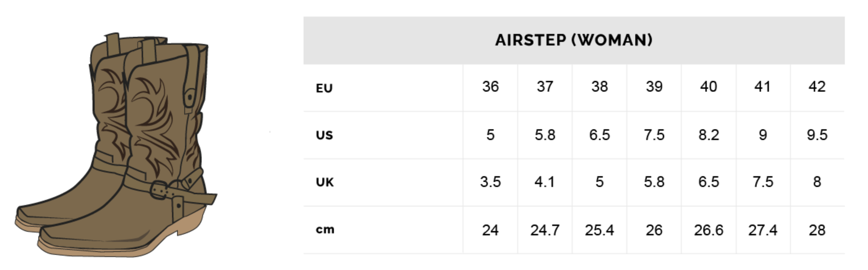Viewport: 868px width, 270px height.
Task: Choose UK size 4.1 cell
Action: click(545, 182)
